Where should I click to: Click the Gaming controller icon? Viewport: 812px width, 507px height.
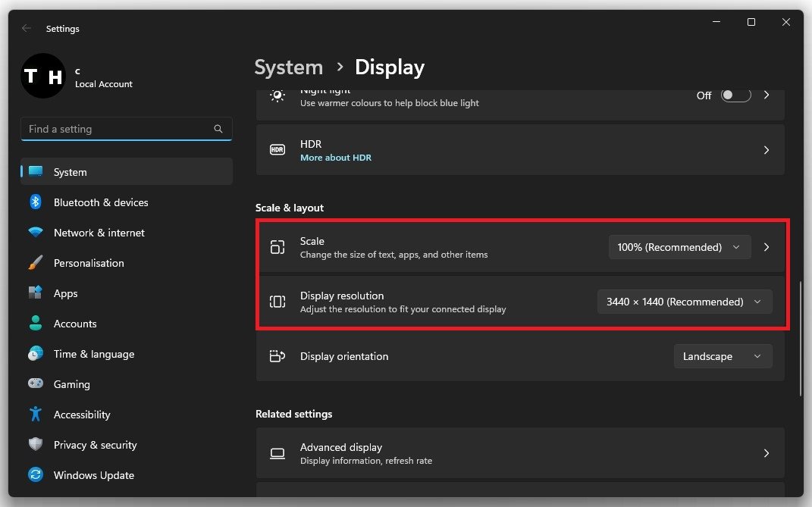pos(36,384)
